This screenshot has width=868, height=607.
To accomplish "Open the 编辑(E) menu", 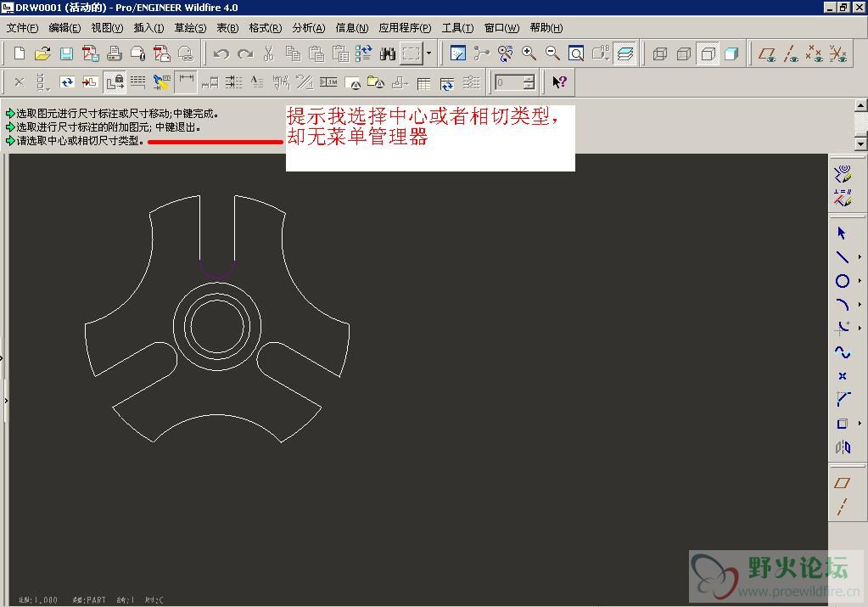I will (64, 28).
